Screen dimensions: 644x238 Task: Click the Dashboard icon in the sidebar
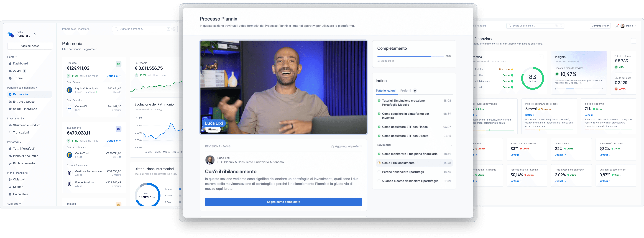10,64
